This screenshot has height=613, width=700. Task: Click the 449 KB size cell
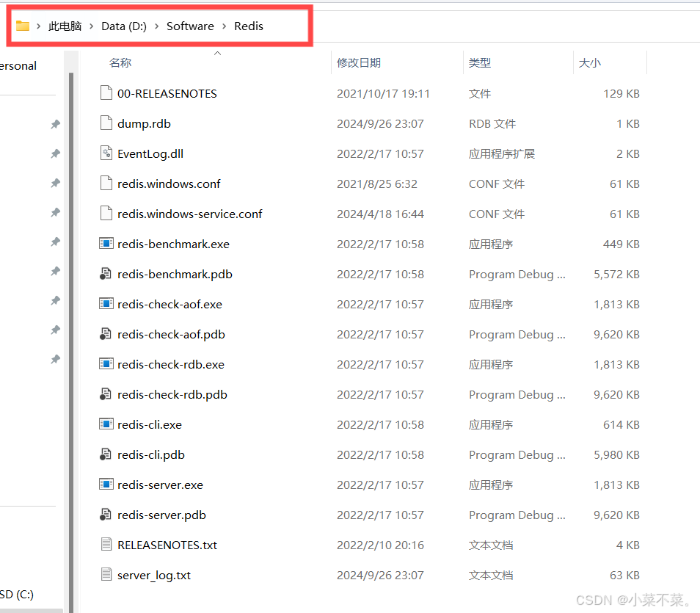(x=621, y=244)
